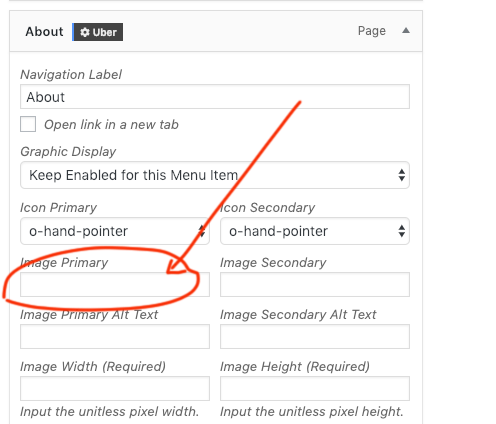This screenshot has width=496, height=424.
Task: Select the Image Width (Required) field
Action: [115, 388]
